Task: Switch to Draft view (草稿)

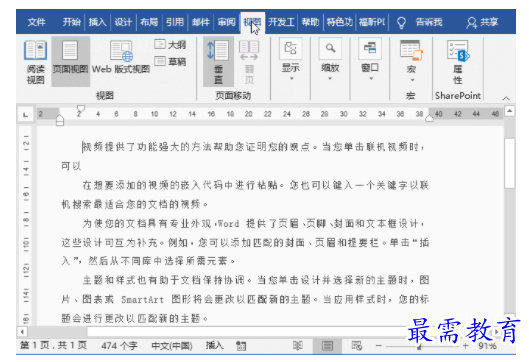Action: [x=170, y=61]
